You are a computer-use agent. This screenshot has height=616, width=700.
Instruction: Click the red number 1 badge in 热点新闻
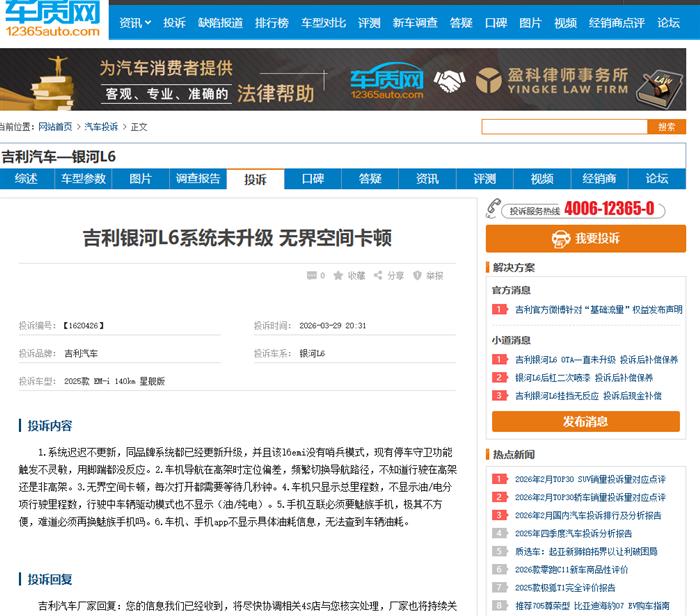pyautogui.click(x=499, y=480)
